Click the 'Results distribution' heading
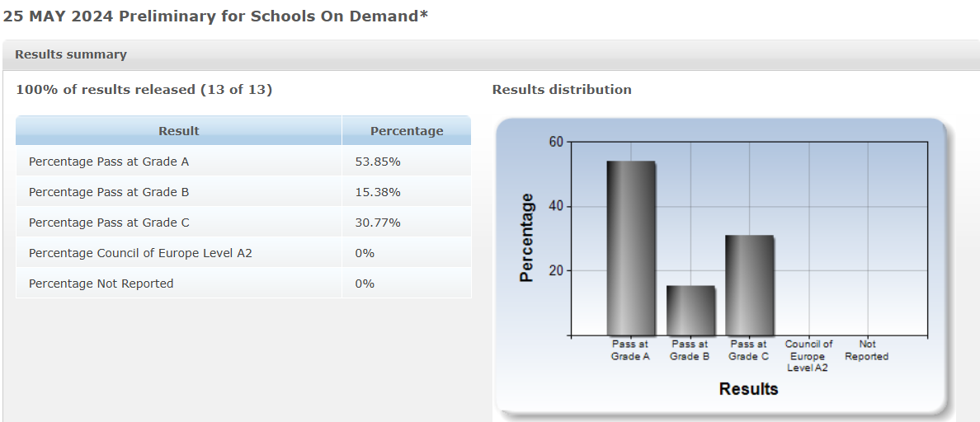The height and width of the screenshot is (422, 980). 562,90
